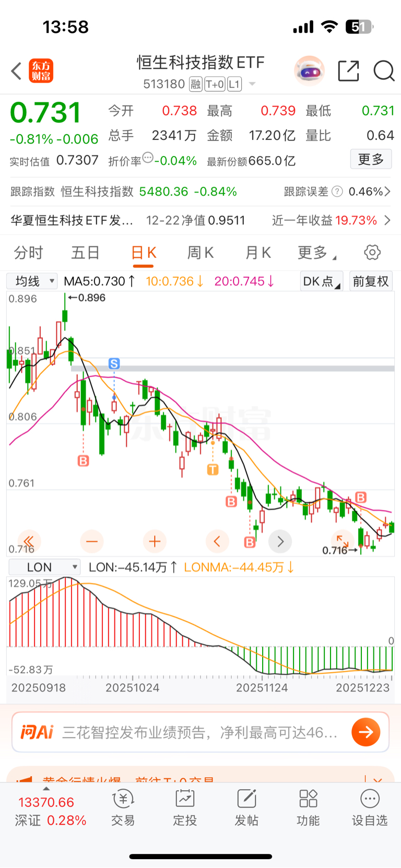
Task: Open LON indicator dropdown
Action: (44, 567)
